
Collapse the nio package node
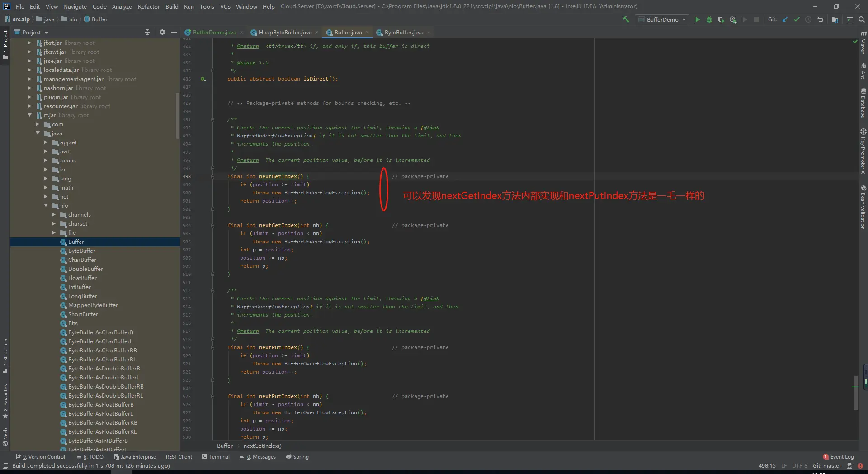pyautogui.click(x=46, y=206)
